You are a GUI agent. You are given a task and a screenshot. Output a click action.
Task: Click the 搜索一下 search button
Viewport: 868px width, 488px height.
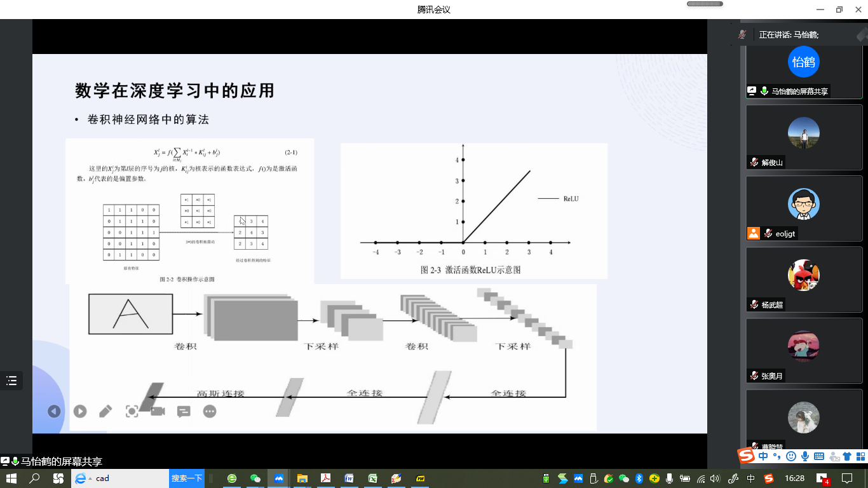187,478
